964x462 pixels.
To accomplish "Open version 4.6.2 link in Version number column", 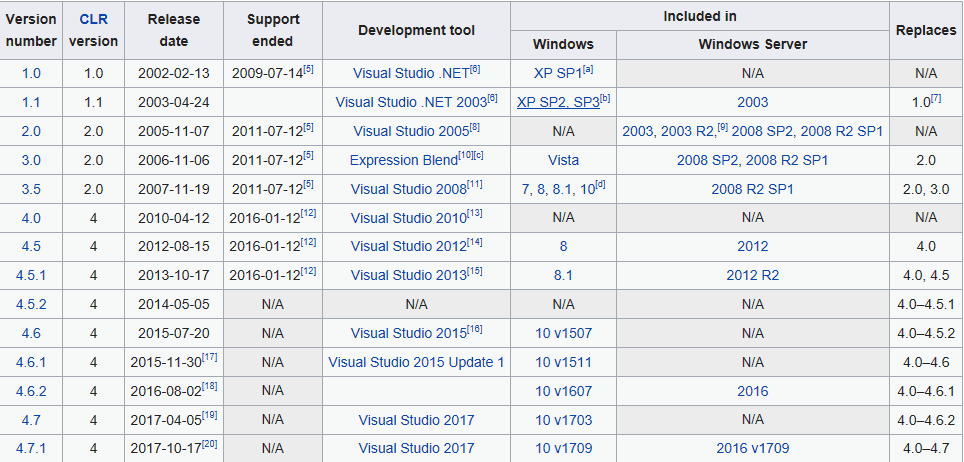I will pyautogui.click(x=31, y=391).
